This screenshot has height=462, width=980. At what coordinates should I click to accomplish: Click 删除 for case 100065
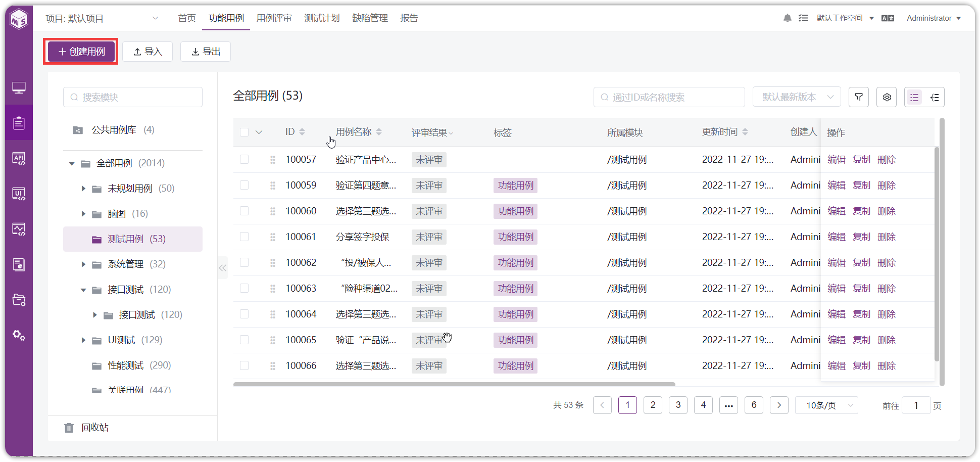(x=887, y=340)
